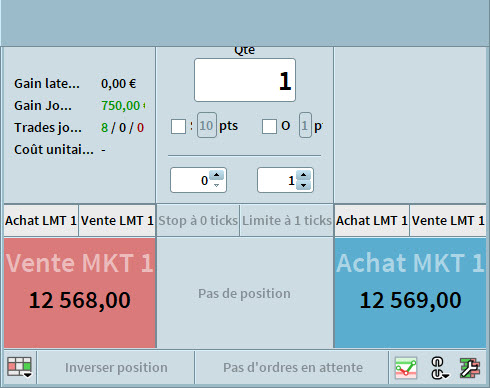Click Vente LMT 1 above Vente MKT
Viewport: 490px width, 388px height.
click(x=117, y=220)
